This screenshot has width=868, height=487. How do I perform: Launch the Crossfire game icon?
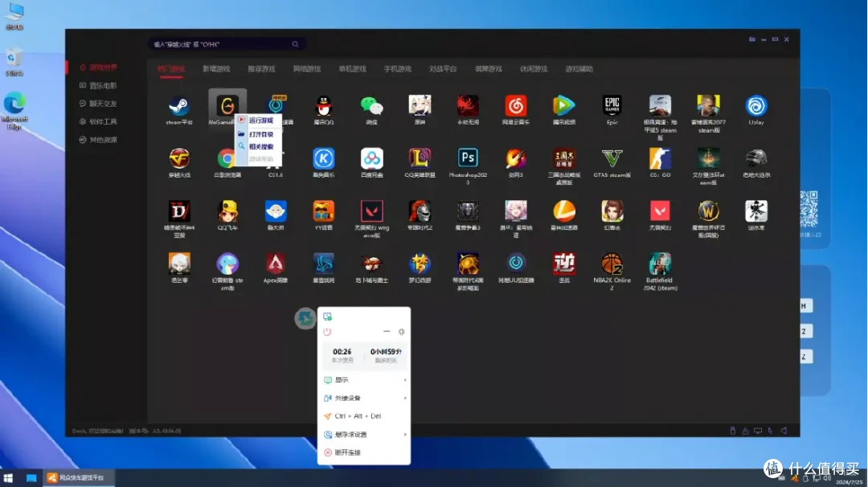(178, 159)
